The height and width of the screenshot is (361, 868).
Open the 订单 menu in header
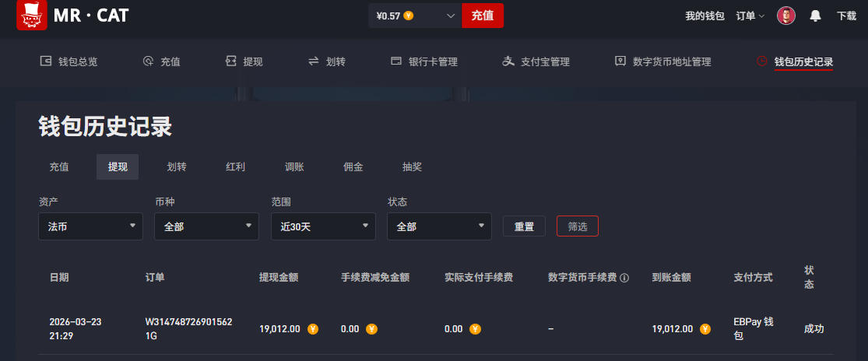coord(750,16)
